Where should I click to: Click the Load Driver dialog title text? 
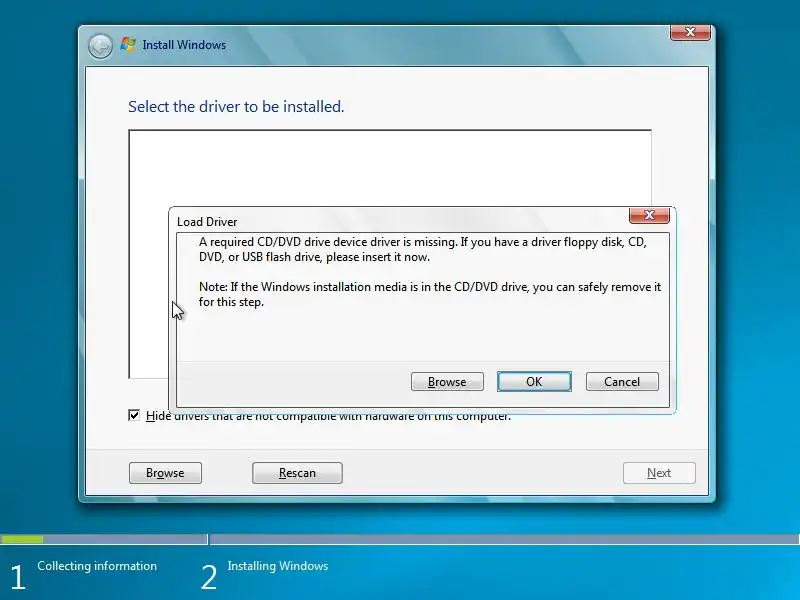(x=207, y=222)
